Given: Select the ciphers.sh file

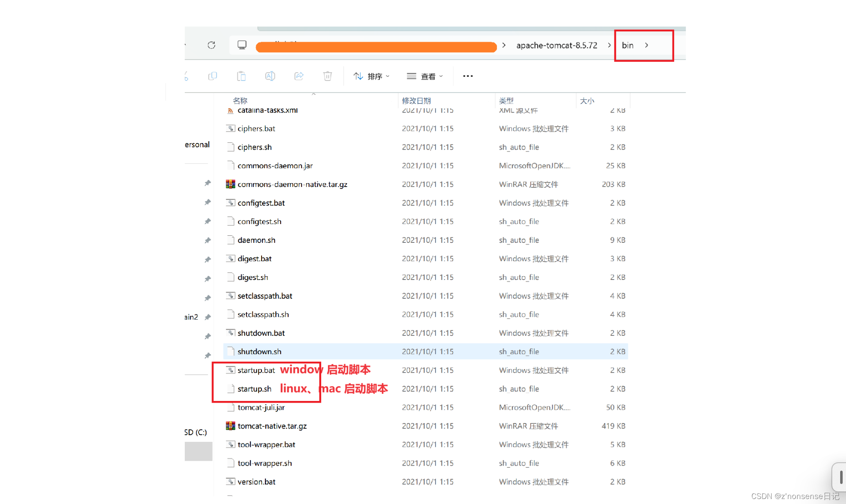Looking at the screenshot, I should tap(254, 147).
